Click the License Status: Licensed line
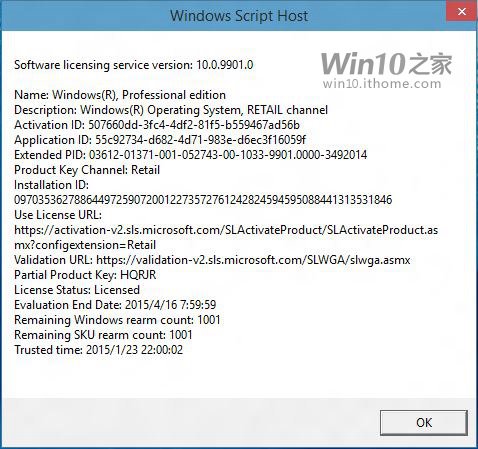478x449 pixels. click(x=77, y=290)
